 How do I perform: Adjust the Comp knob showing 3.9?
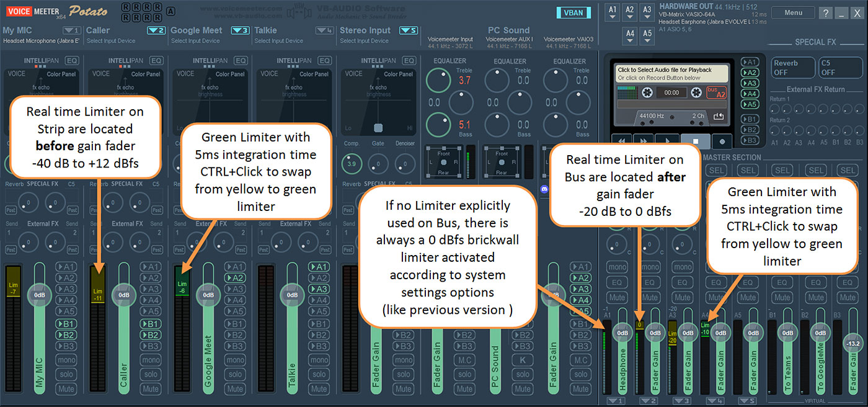[x=352, y=163]
